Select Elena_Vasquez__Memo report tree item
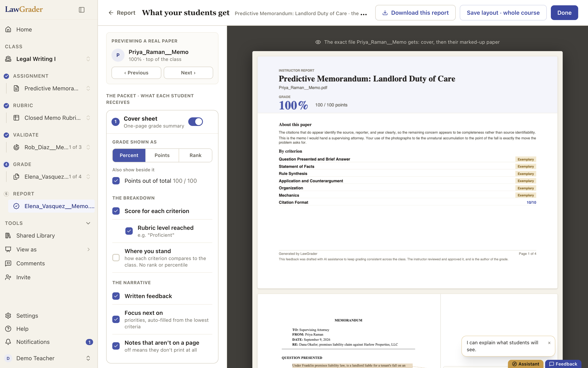Viewport: 588px width, 368px height. (51, 206)
